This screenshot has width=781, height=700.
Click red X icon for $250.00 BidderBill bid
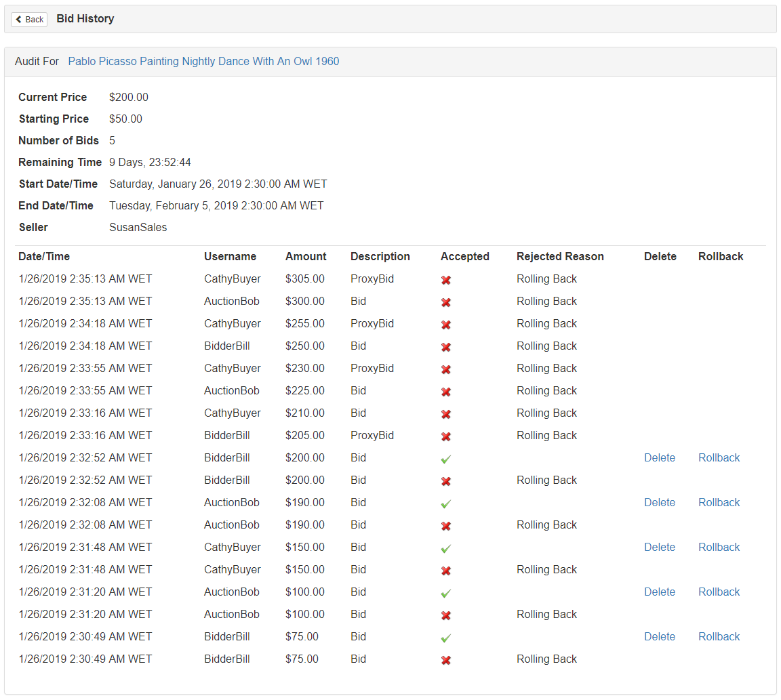(x=446, y=347)
